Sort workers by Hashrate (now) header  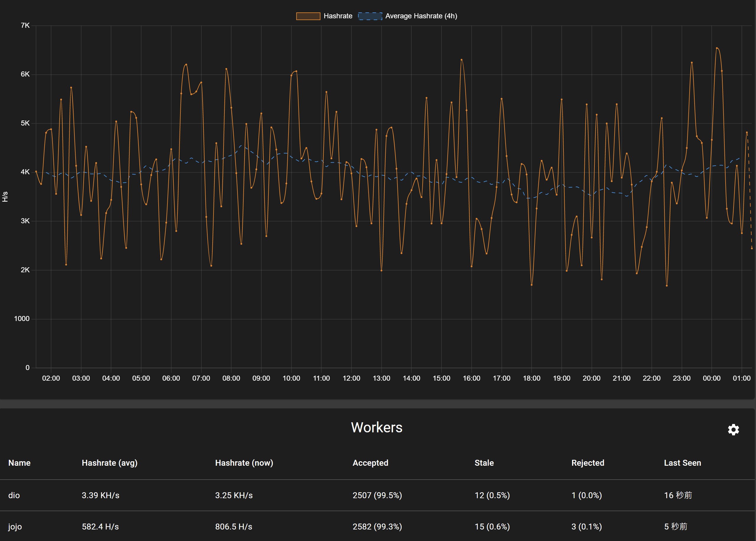tap(244, 463)
